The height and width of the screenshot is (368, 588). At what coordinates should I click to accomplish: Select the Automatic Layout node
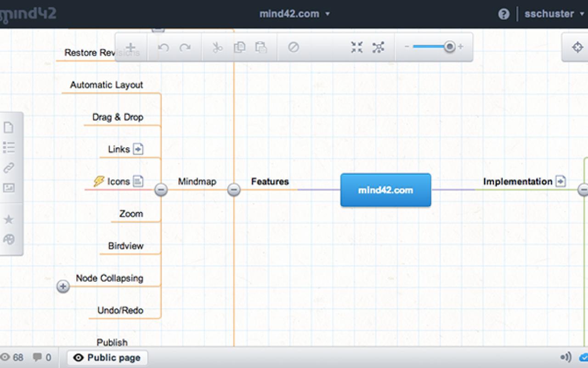(107, 85)
